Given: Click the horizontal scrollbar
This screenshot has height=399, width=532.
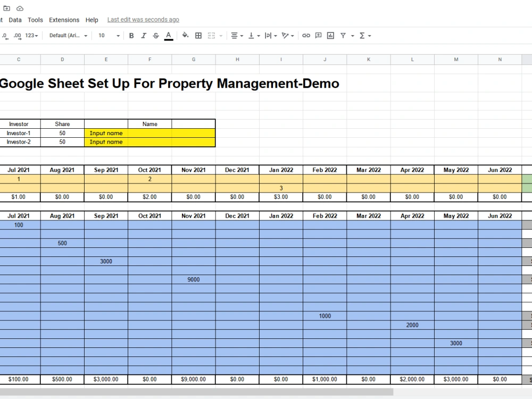Looking at the screenshot, I should click(x=196, y=392).
